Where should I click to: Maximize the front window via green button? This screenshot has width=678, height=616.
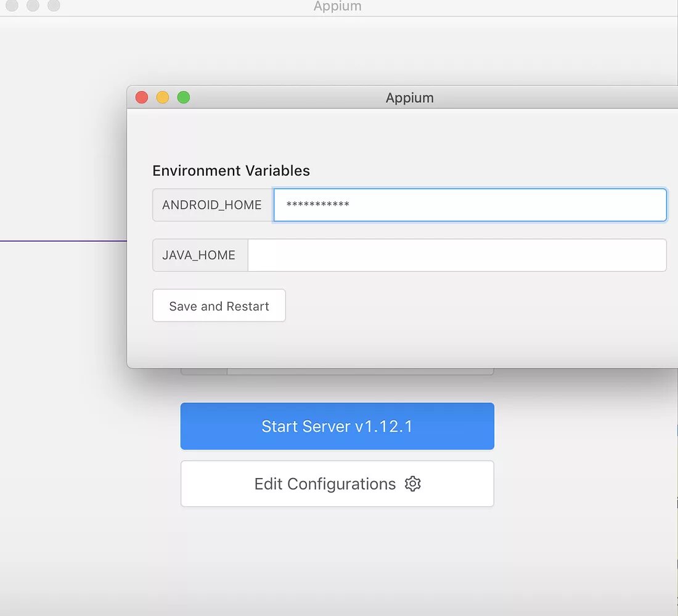184,97
